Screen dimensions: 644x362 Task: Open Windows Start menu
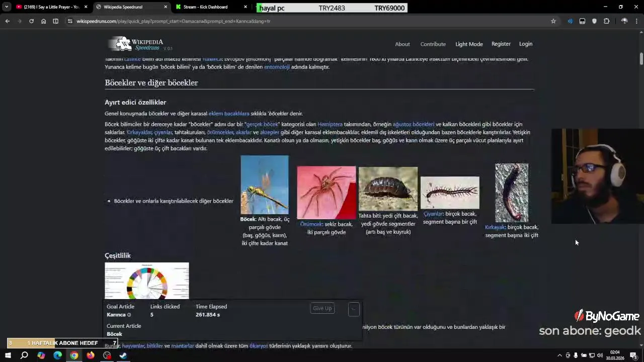[x=8, y=355]
